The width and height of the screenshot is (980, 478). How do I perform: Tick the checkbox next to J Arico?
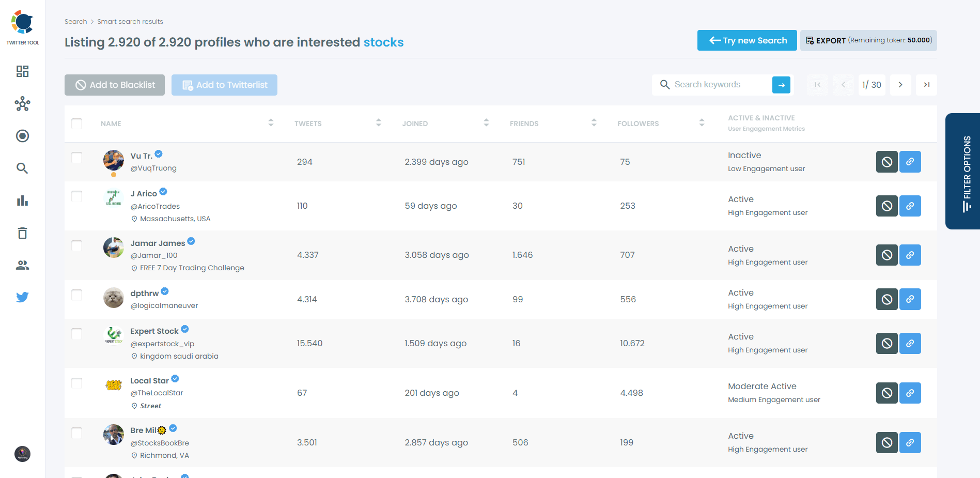[x=76, y=196]
